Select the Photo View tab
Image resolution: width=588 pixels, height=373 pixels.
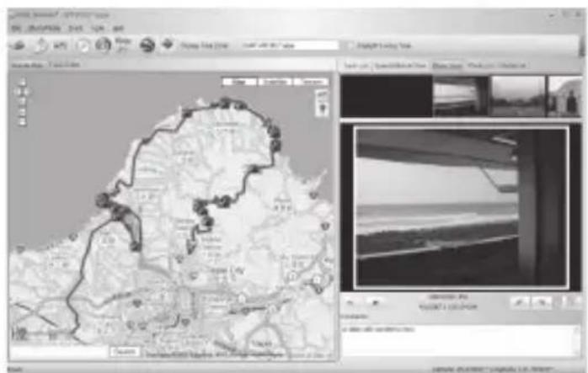(x=447, y=66)
